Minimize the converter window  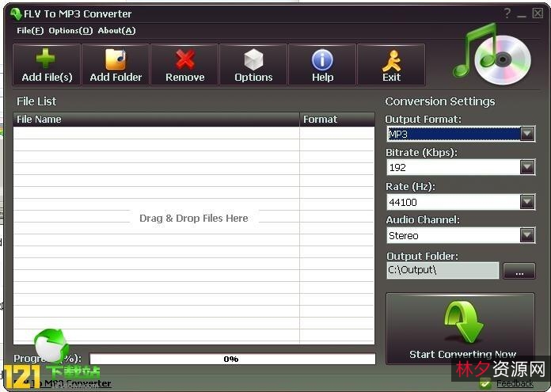(522, 14)
